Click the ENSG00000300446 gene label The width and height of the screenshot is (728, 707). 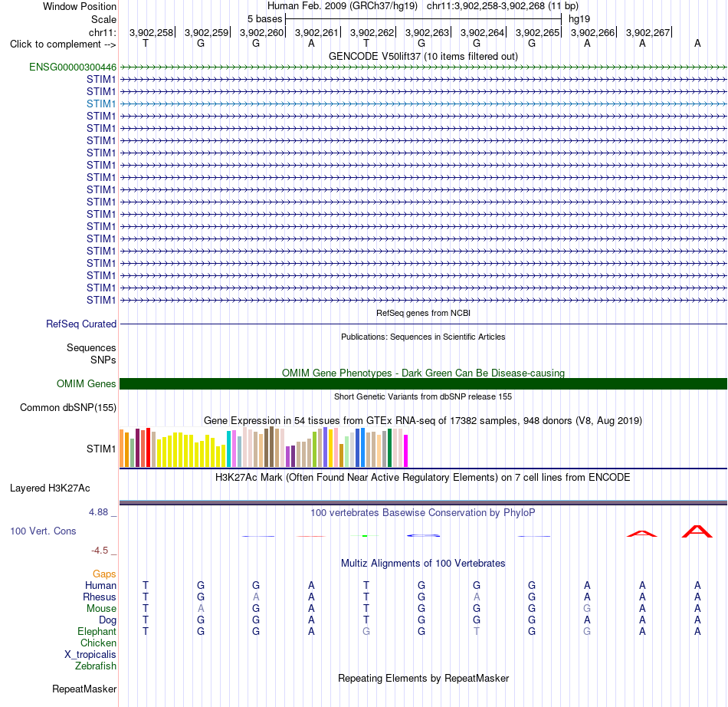[x=73, y=67]
